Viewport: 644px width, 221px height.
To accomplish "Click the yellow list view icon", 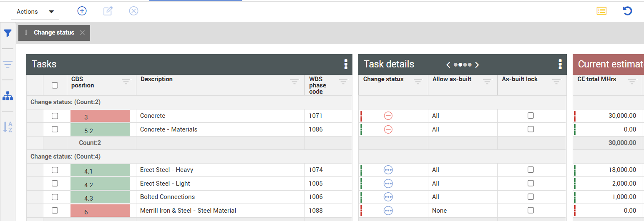I will [x=601, y=11].
